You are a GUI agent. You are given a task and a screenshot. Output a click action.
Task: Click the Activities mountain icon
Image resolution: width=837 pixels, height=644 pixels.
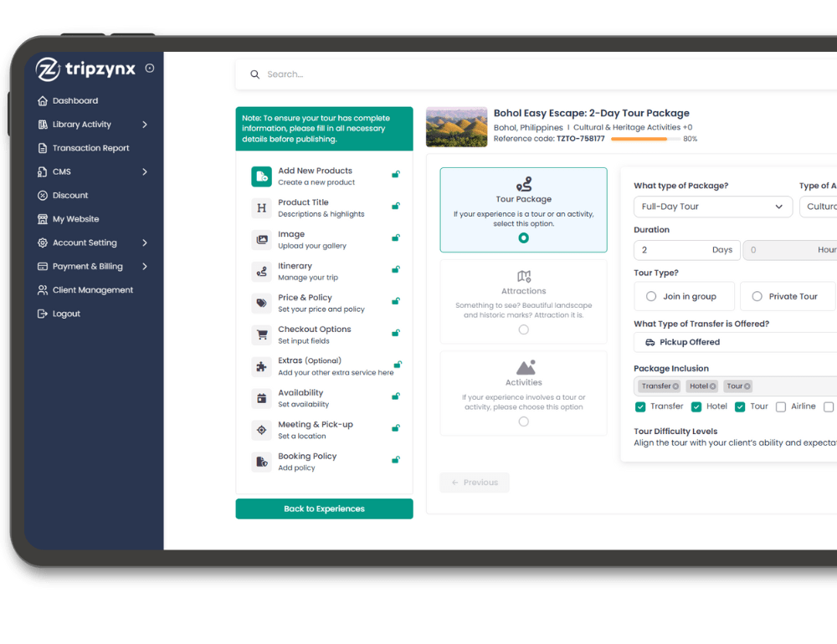[x=526, y=367]
